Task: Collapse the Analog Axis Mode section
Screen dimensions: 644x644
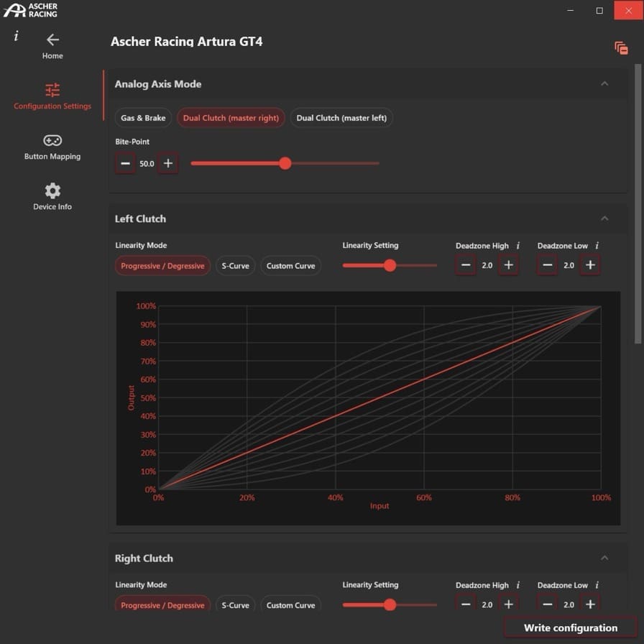Action: (604, 84)
